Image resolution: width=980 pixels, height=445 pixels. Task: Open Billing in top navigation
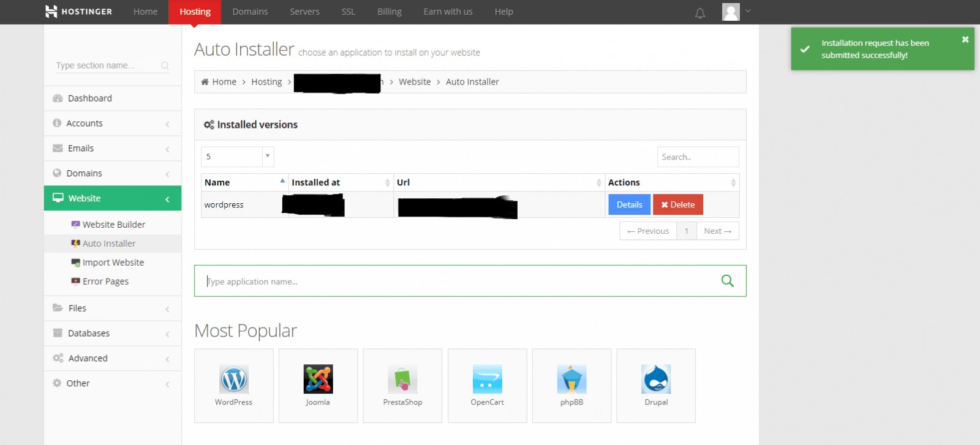[389, 12]
